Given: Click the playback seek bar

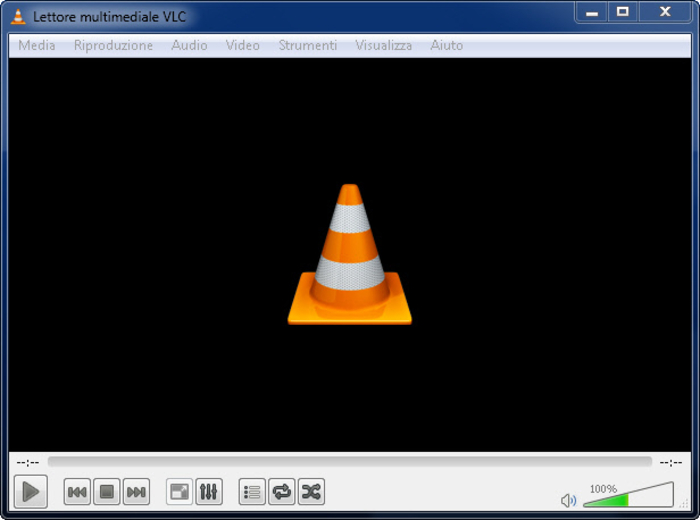Looking at the screenshot, I should click(x=350, y=462).
